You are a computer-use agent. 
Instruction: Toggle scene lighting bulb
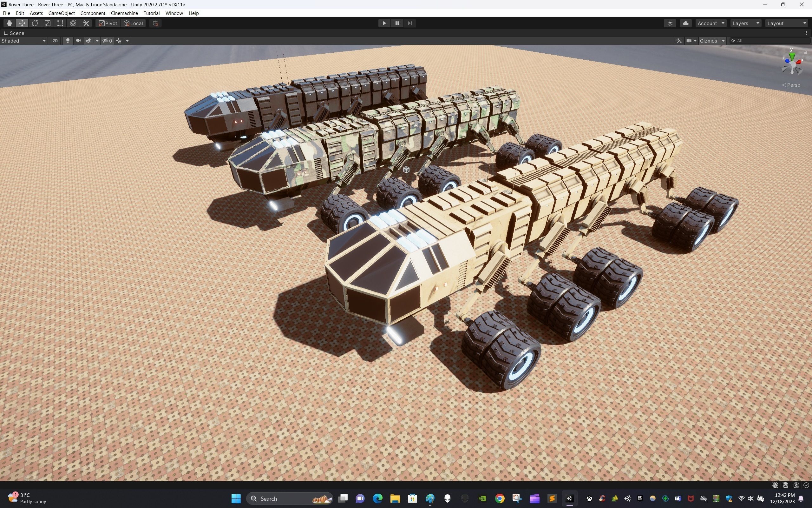[x=68, y=41]
